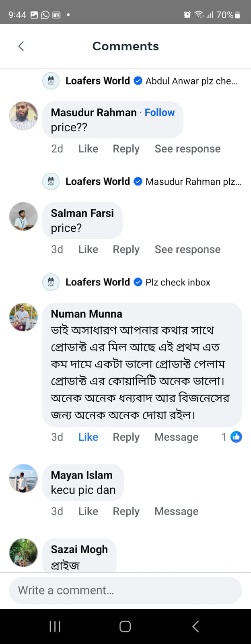Toggle Like on Masudur Rahman's comment
The width and height of the screenshot is (251, 644).
click(x=88, y=149)
